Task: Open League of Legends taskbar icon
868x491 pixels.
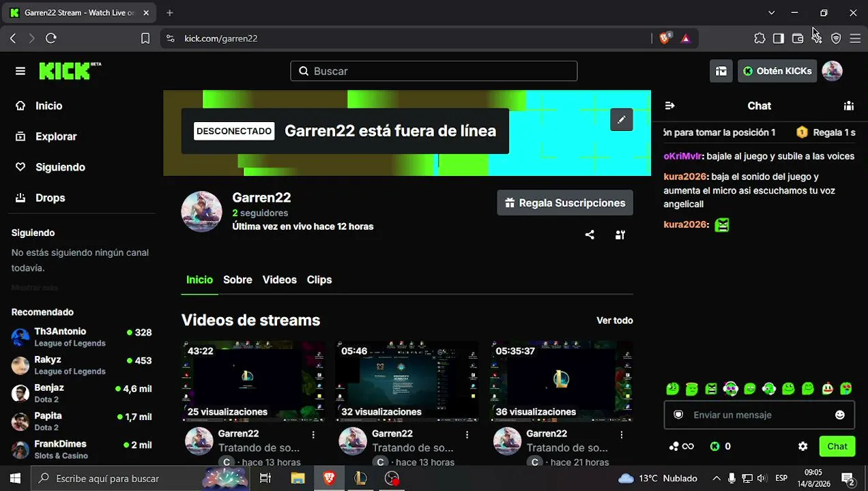Action: coord(360,478)
